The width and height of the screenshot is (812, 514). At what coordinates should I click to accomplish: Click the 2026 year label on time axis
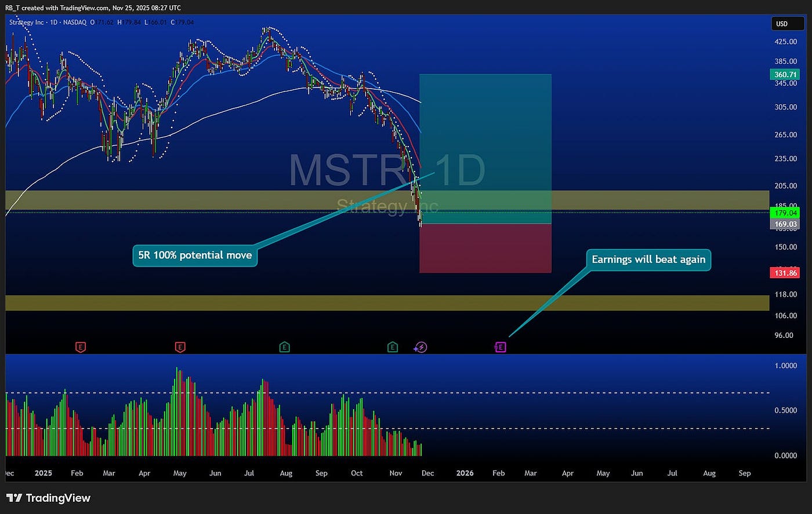tap(465, 473)
